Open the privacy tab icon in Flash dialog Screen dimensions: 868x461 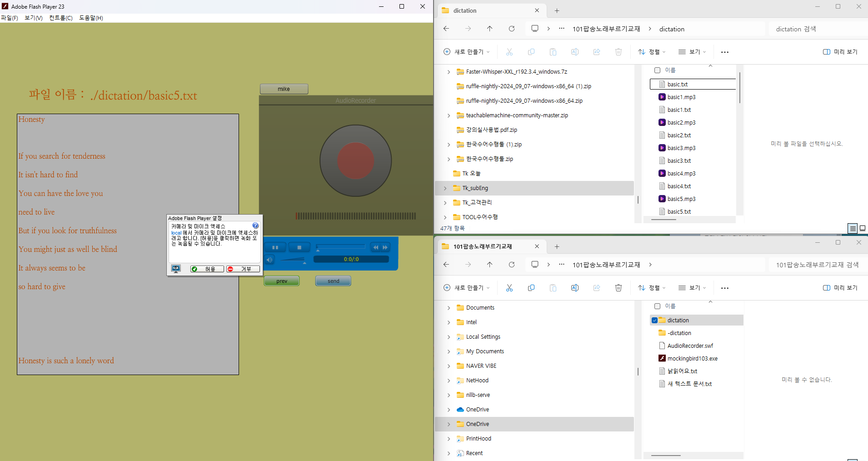(176, 269)
